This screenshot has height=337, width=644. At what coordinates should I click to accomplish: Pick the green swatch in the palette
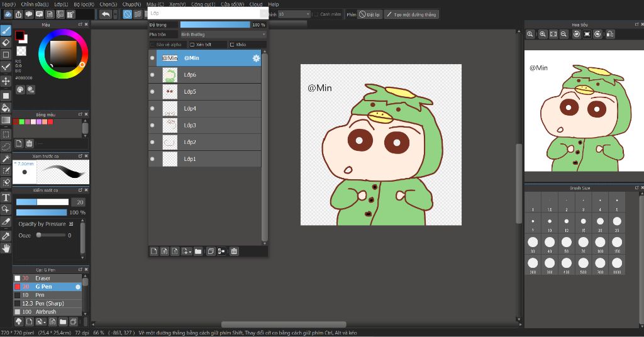(22, 122)
